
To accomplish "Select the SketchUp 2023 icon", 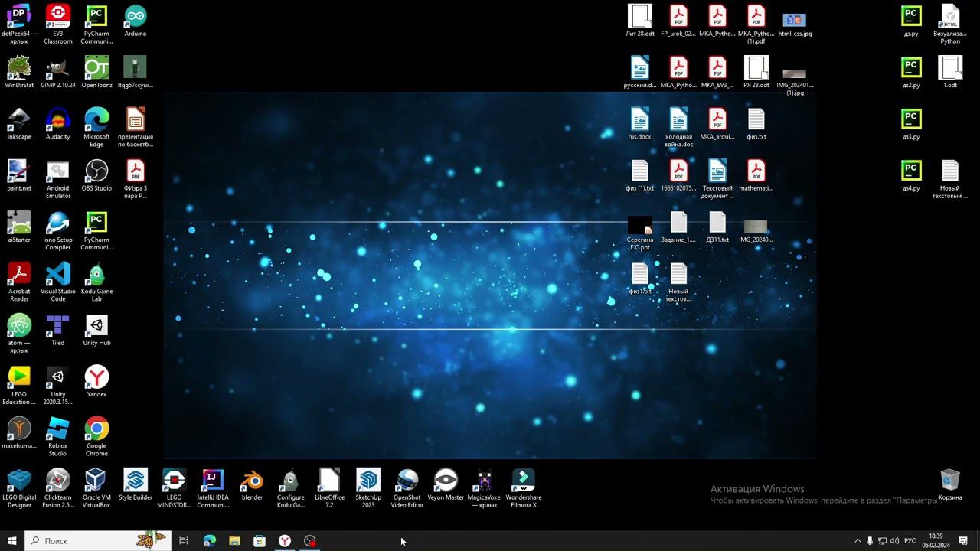I will click(x=368, y=487).
